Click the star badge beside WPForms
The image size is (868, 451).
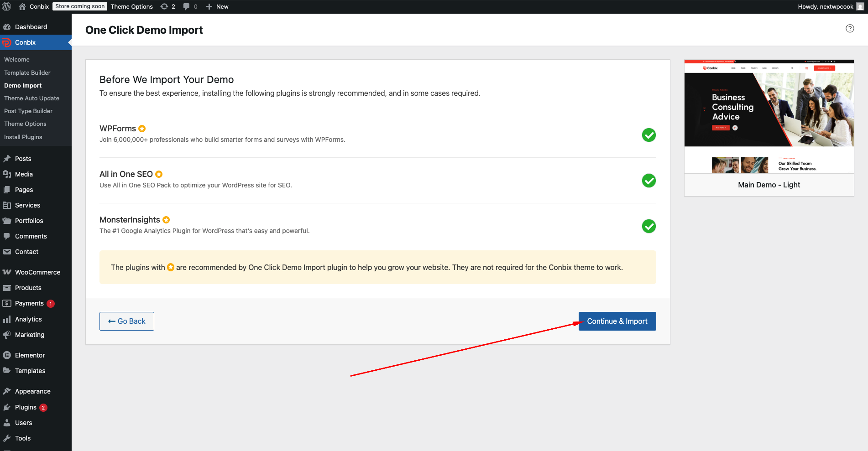pos(142,129)
